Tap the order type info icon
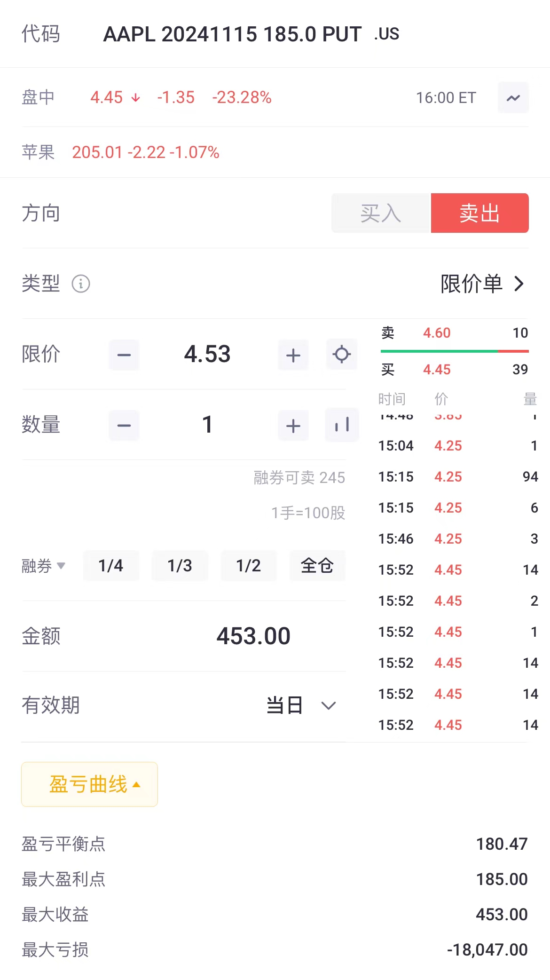This screenshot has width=550, height=980. tap(81, 284)
